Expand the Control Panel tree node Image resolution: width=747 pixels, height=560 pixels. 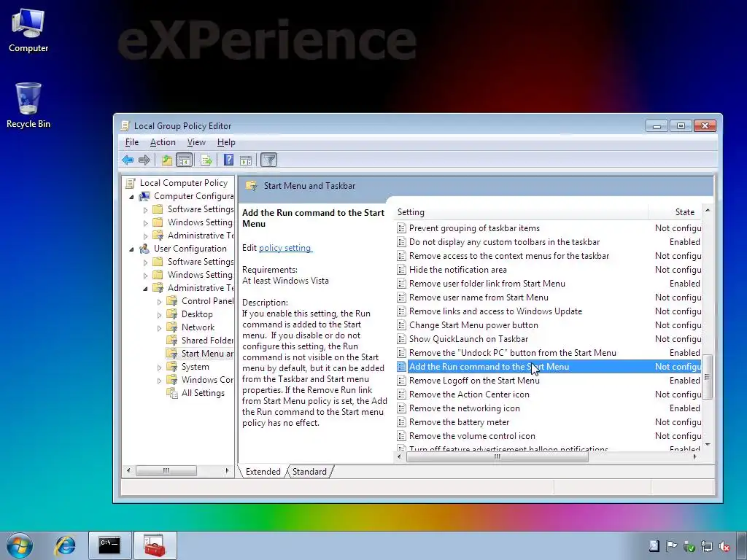coord(160,301)
